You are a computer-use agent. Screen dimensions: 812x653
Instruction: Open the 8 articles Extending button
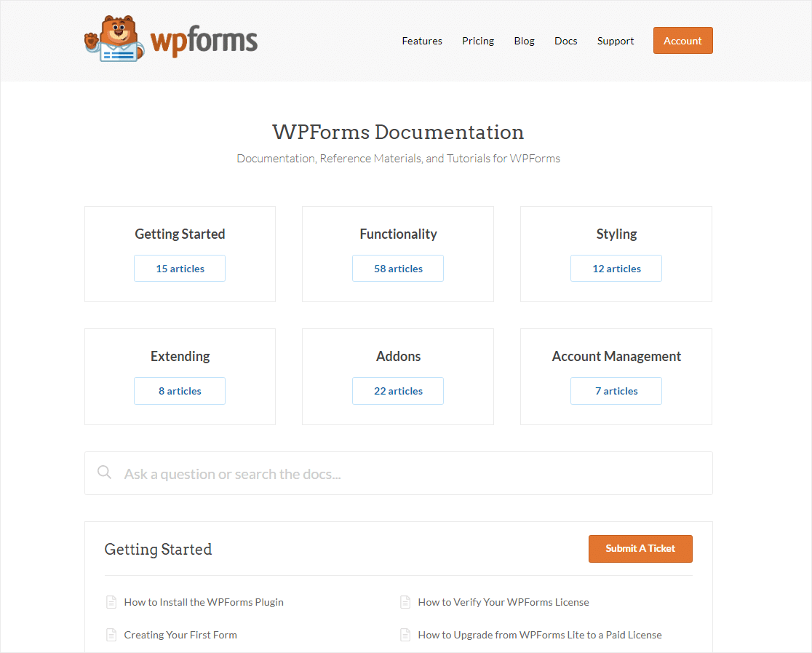(x=180, y=391)
